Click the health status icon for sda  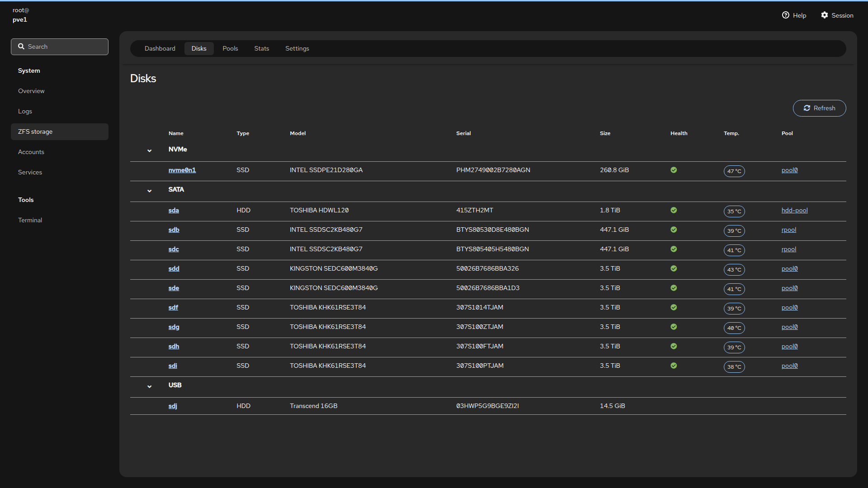[674, 210]
